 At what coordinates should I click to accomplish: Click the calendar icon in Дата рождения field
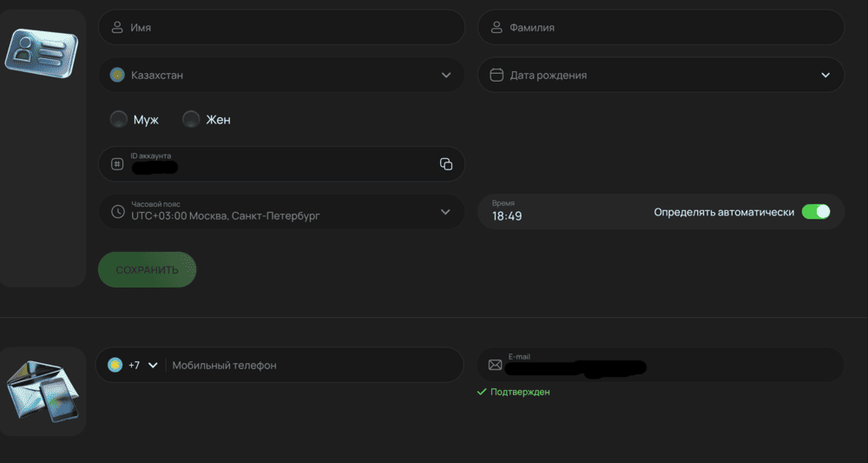pyautogui.click(x=496, y=76)
